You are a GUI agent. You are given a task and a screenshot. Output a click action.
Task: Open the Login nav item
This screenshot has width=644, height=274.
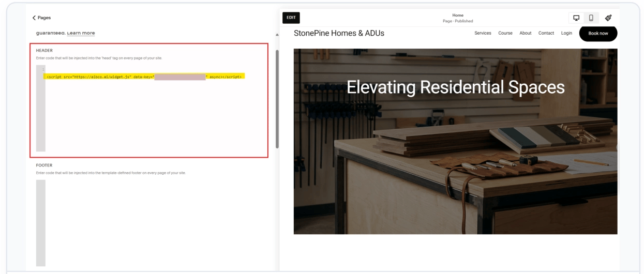pos(566,33)
